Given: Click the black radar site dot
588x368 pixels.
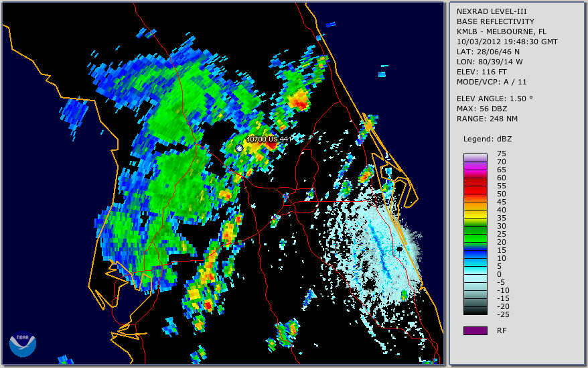Looking at the screenshot, I should coord(400,249).
